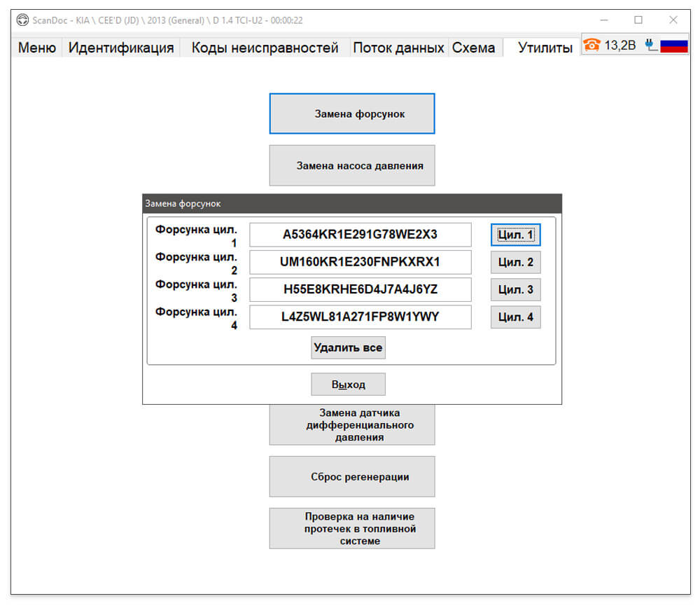Click the Цил. 1 button
This screenshot has height=608, width=700.
[x=516, y=235]
